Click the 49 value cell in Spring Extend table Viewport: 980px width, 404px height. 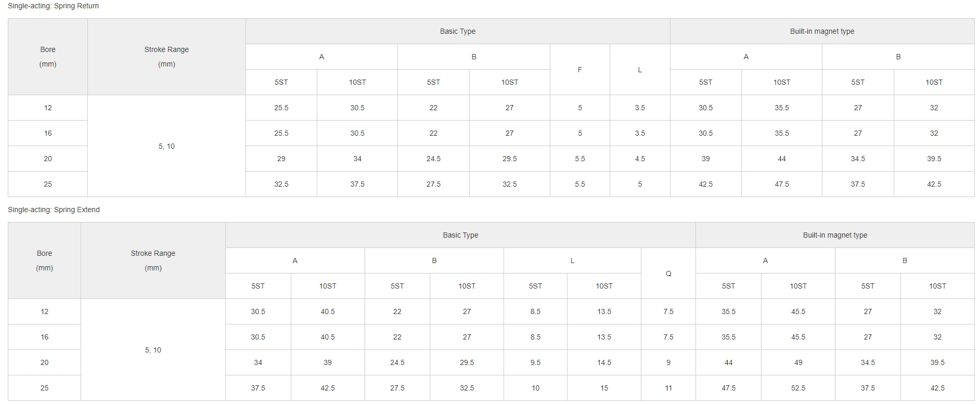(797, 362)
